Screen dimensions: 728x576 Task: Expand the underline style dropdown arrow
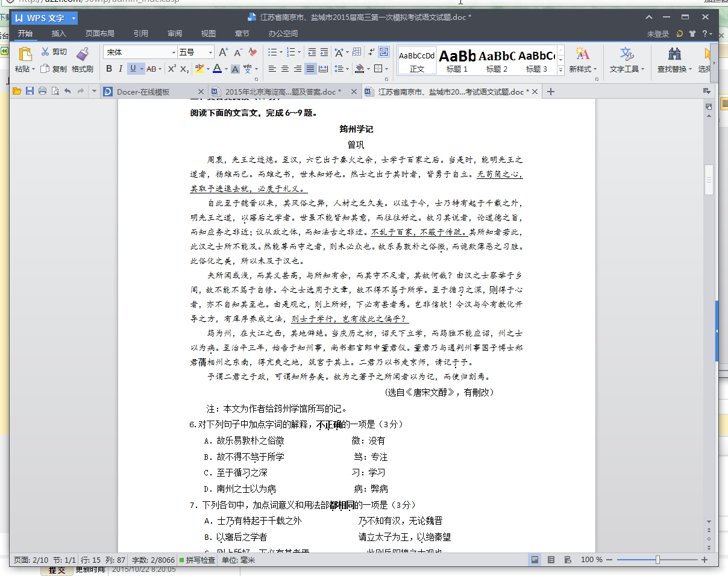[142, 69]
